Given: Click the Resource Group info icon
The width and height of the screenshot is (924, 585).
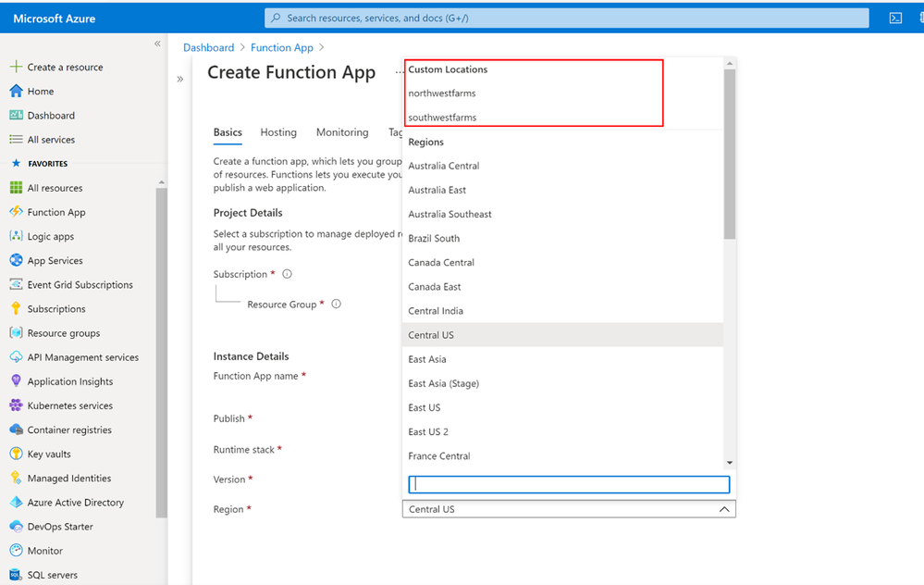Looking at the screenshot, I should pos(336,304).
